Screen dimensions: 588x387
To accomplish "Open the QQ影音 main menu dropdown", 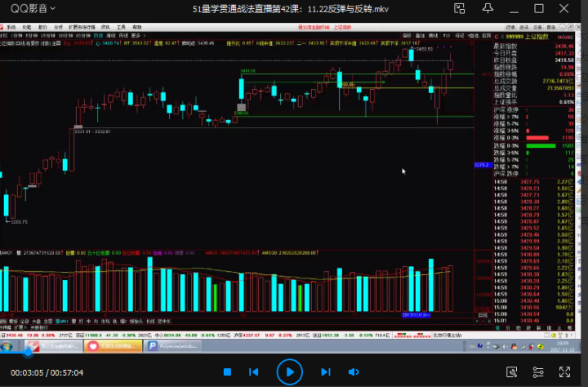I will (x=33, y=9).
